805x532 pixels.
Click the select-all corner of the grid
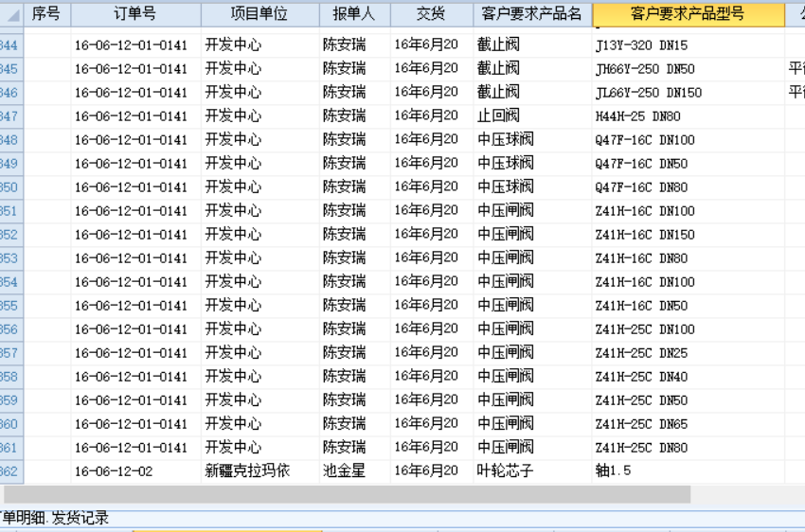11,14
